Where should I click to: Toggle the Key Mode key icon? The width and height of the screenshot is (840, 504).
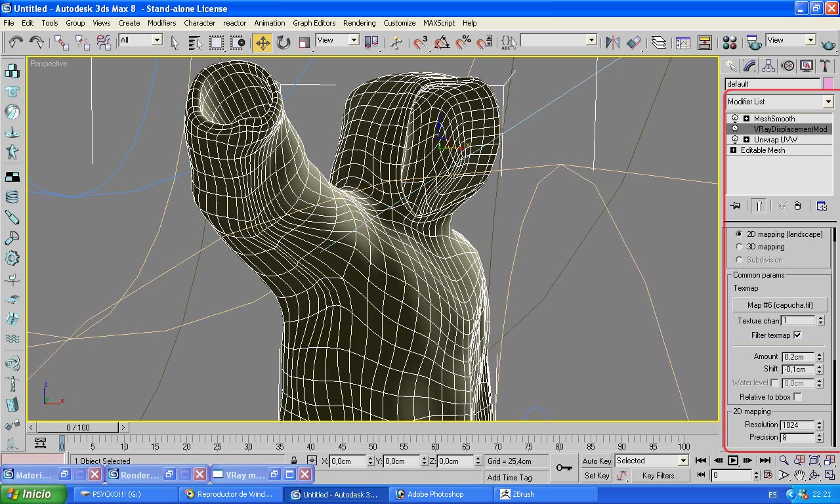click(564, 467)
